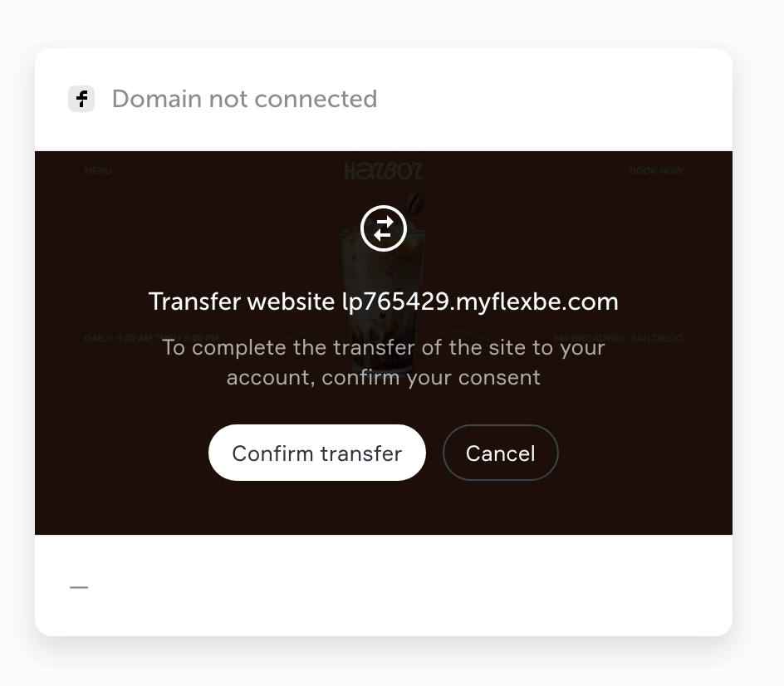Open the dimmed MENU link
Screen dimensions: 784x686
(98, 171)
